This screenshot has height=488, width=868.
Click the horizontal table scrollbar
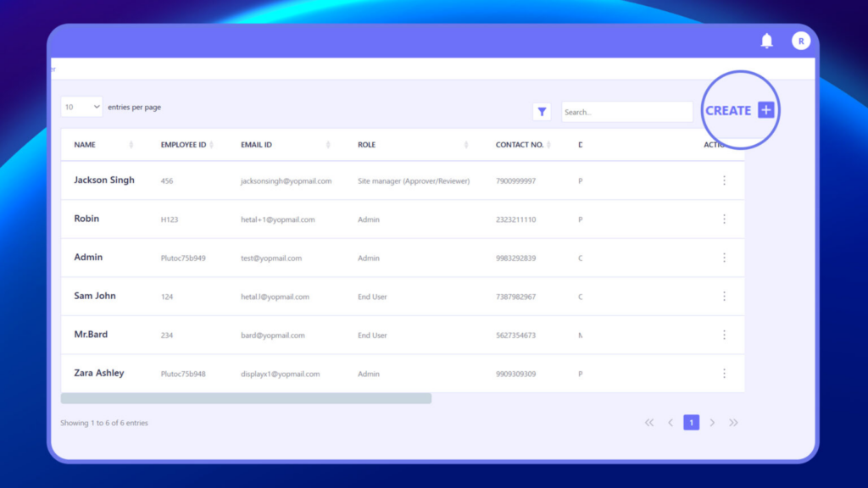pyautogui.click(x=246, y=398)
